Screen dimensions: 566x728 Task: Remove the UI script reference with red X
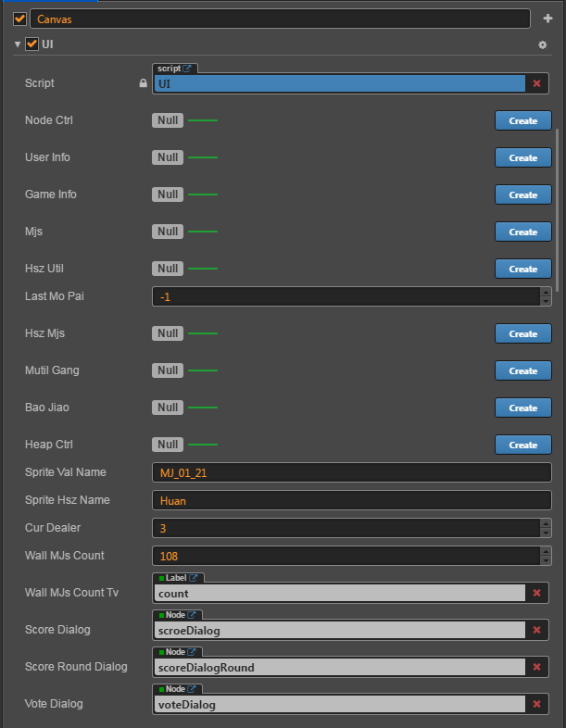pyautogui.click(x=536, y=83)
